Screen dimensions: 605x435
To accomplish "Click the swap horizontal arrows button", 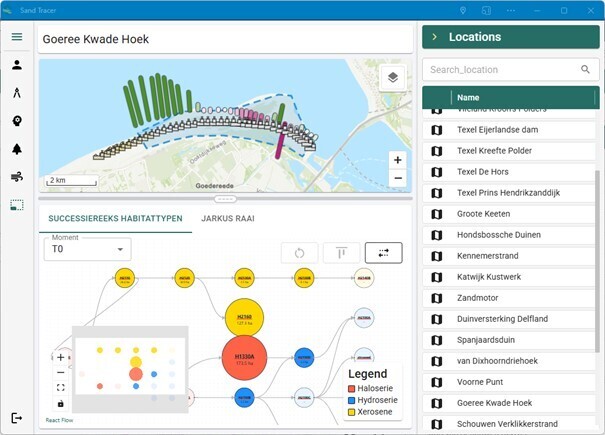I will (x=384, y=253).
